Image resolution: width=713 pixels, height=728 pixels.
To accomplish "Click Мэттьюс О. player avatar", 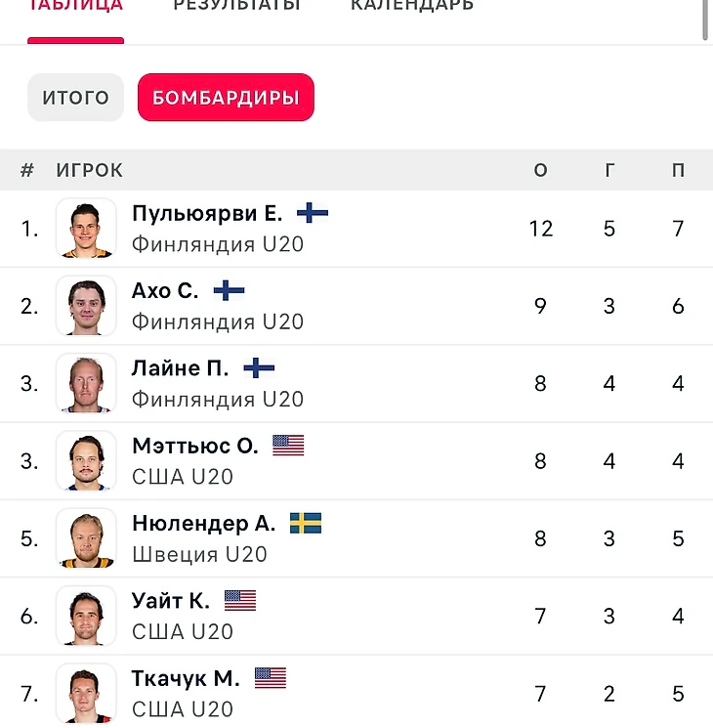I will pyautogui.click(x=86, y=461).
